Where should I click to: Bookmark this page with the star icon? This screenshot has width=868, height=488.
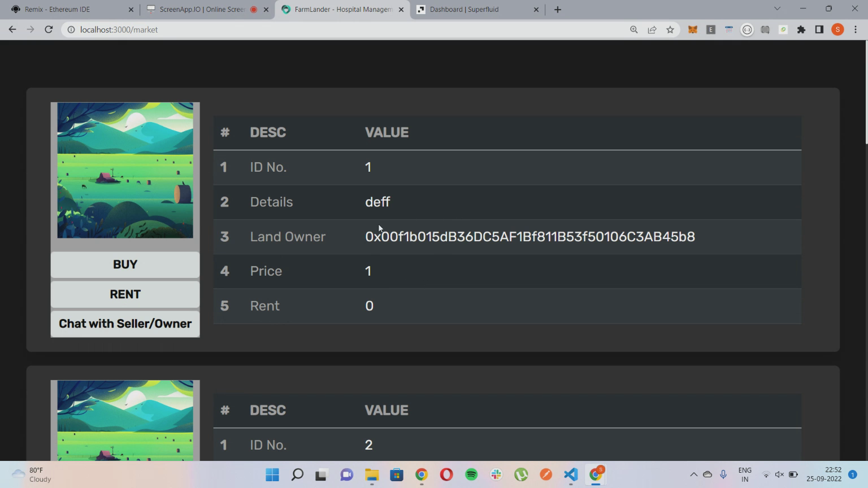[670, 30]
